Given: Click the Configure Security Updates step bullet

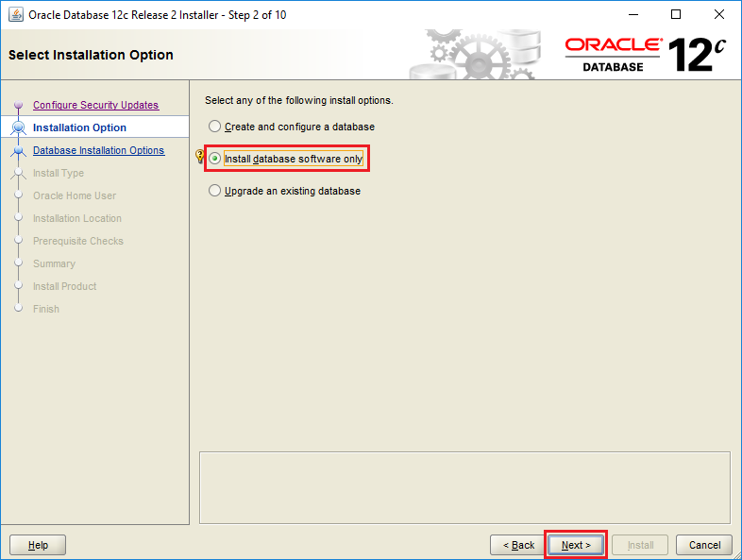Looking at the screenshot, I should pyautogui.click(x=19, y=104).
